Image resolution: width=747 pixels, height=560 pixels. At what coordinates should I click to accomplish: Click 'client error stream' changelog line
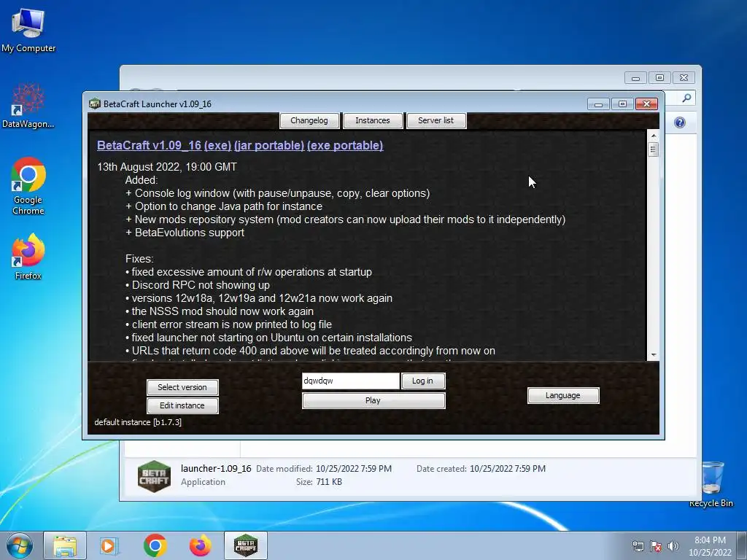tap(228, 324)
